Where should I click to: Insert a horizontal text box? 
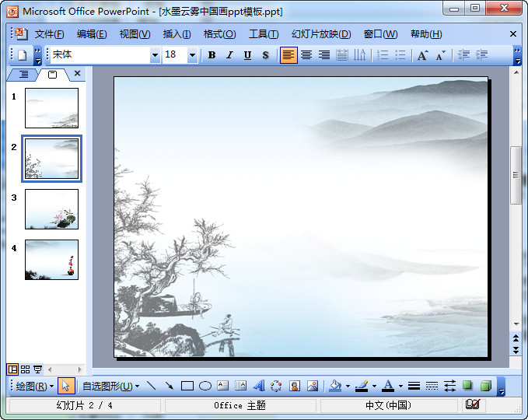coord(223,386)
